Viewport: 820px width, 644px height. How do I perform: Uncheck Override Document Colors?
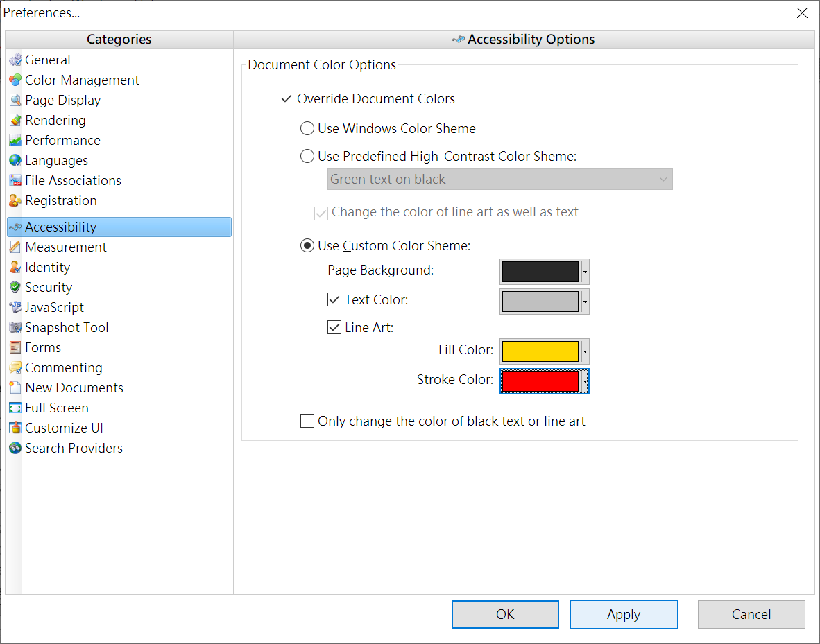(x=287, y=98)
